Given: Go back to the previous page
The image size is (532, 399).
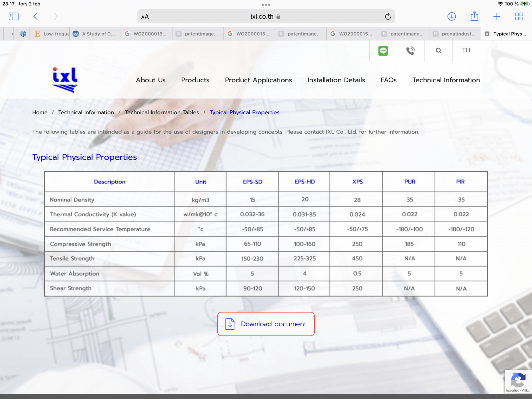Looking at the screenshot, I should tap(36, 17).
